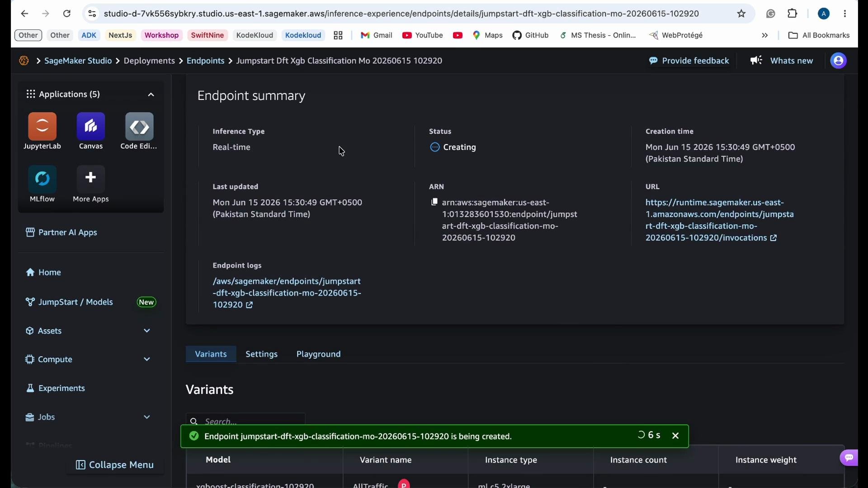Click Collapse Menu button

pyautogui.click(x=115, y=465)
